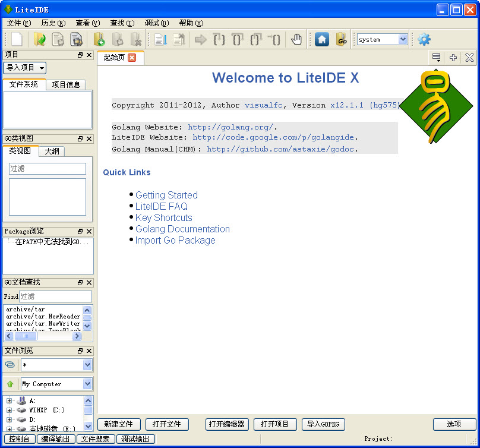Click the debug Continue arrow icon
Image resolution: width=480 pixels, height=448 pixels.
pyautogui.click(x=201, y=39)
